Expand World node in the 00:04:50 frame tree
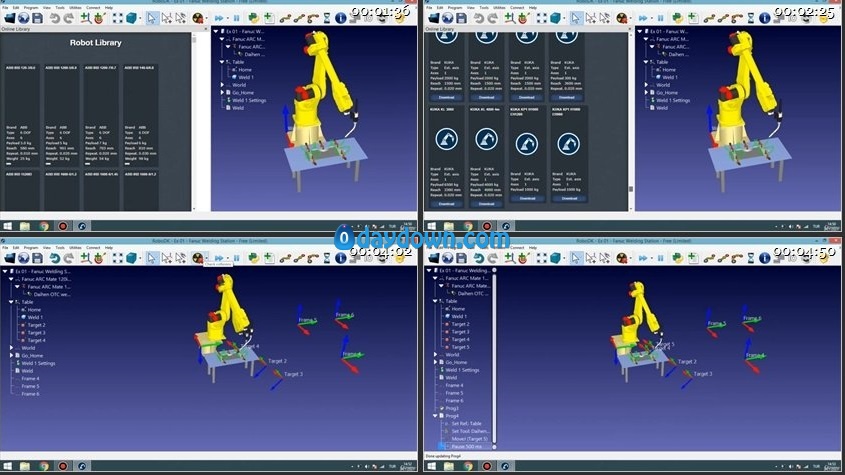The width and height of the screenshot is (845, 475). tap(435, 355)
